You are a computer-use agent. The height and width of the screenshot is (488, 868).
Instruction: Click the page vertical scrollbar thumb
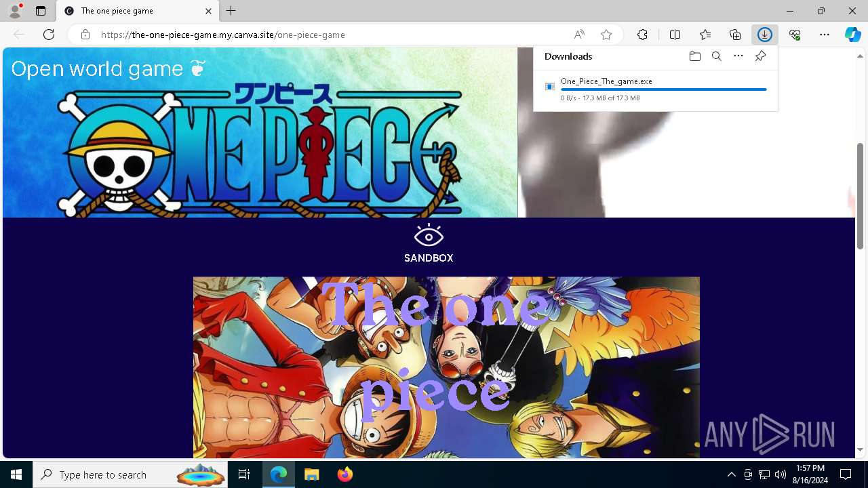(861, 196)
